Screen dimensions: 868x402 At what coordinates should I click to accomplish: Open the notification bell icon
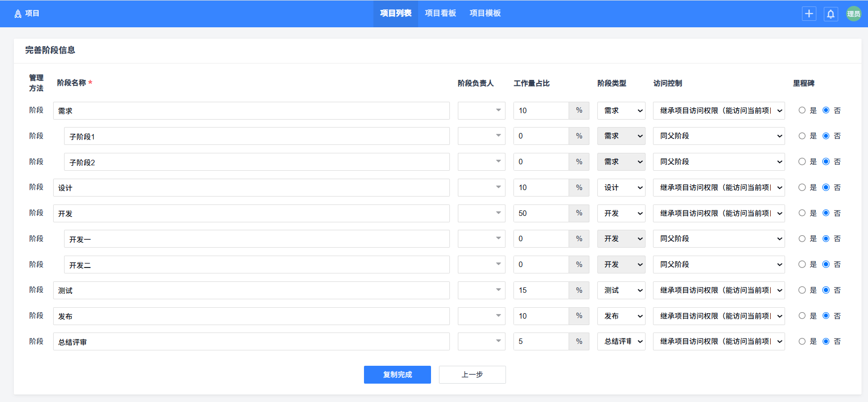click(x=831, y=14)
